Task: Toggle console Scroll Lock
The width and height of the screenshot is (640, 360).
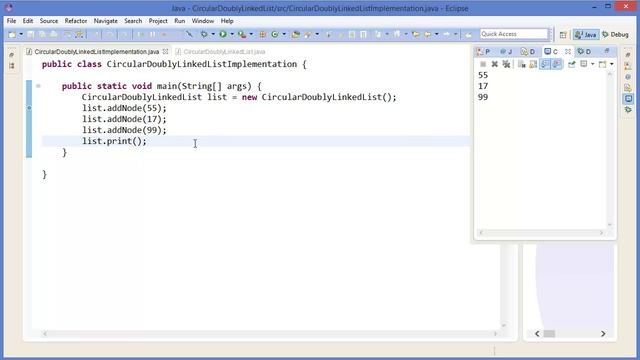Action: click(x=533, y=64)
